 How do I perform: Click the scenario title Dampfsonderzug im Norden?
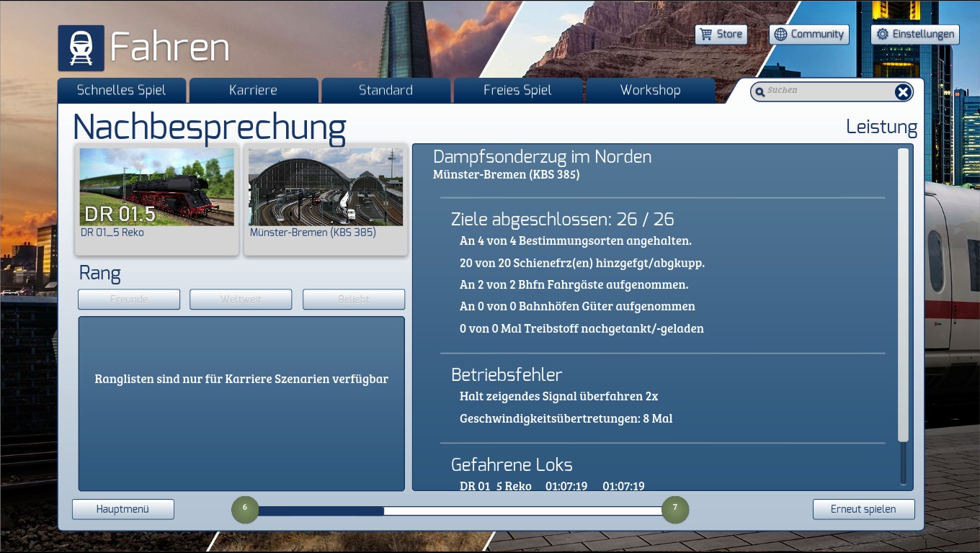tap(542, 157)
